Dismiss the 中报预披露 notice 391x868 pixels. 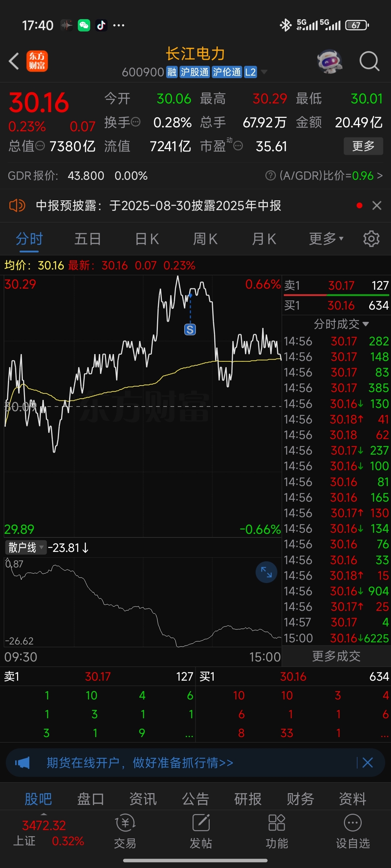point(377,205)
